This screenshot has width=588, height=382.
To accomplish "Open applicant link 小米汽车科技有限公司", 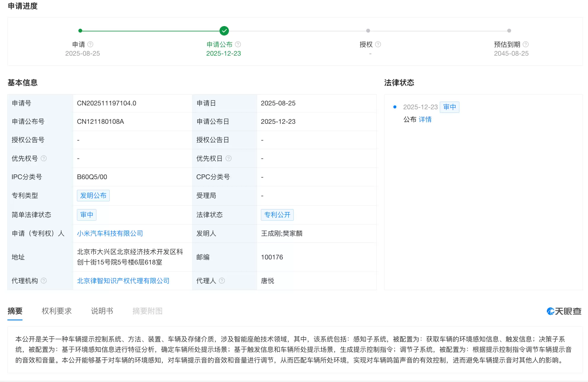I will click(x=110, y=233).
